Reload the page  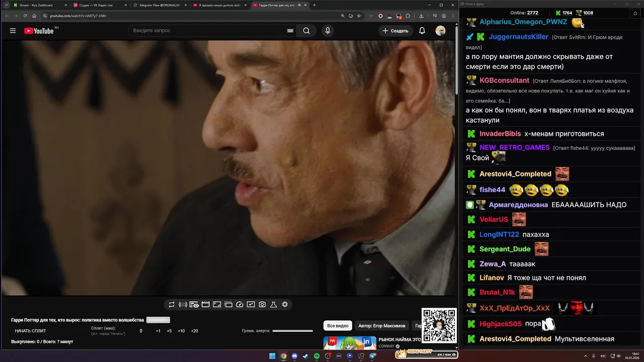[x=25, y=16]
